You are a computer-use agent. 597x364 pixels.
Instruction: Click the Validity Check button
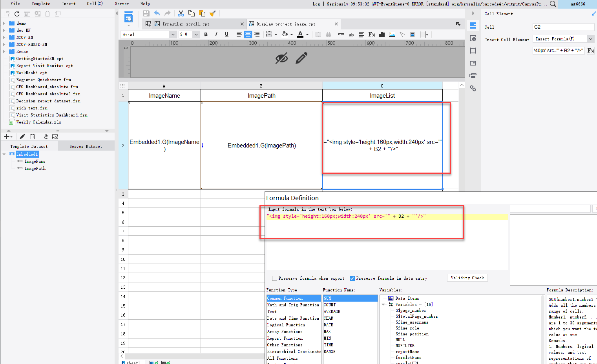click(x=467, y=278)
